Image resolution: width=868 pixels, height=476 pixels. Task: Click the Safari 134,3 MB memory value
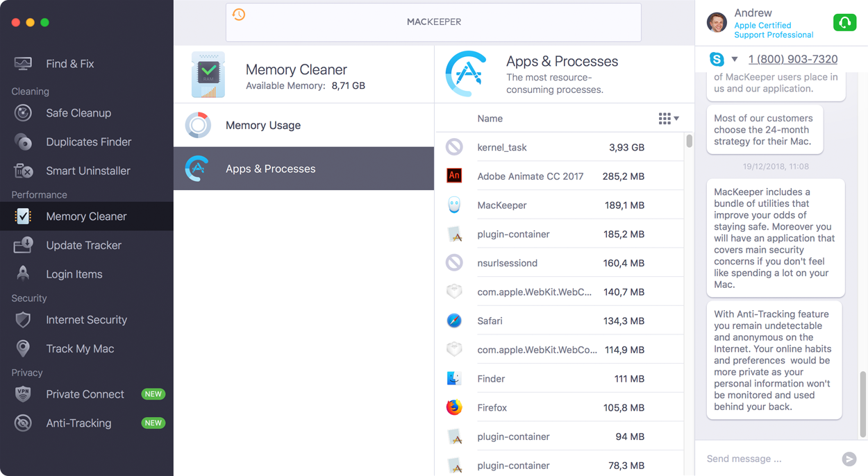point(624,321)
